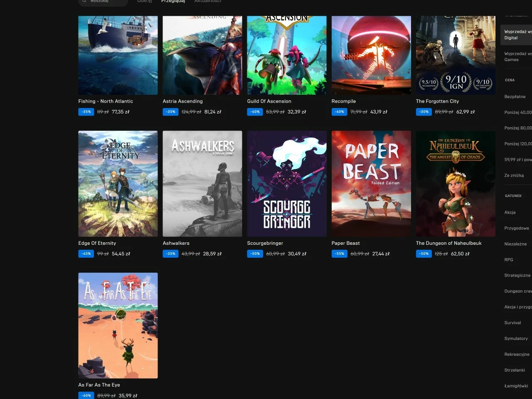Open the Scourgebringer cover art
This screenshot has width=532, height=399.
click(287, 184)
